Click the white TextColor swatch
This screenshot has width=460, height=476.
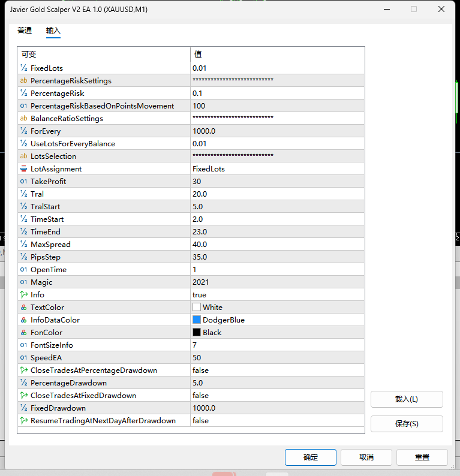tap(197, 307)
